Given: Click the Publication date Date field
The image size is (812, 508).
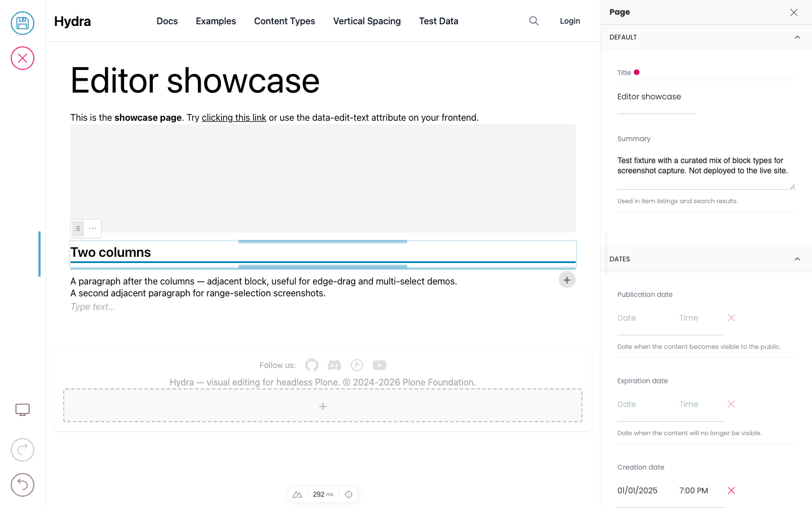Looking at the screenshot, I should pos(643,318).
